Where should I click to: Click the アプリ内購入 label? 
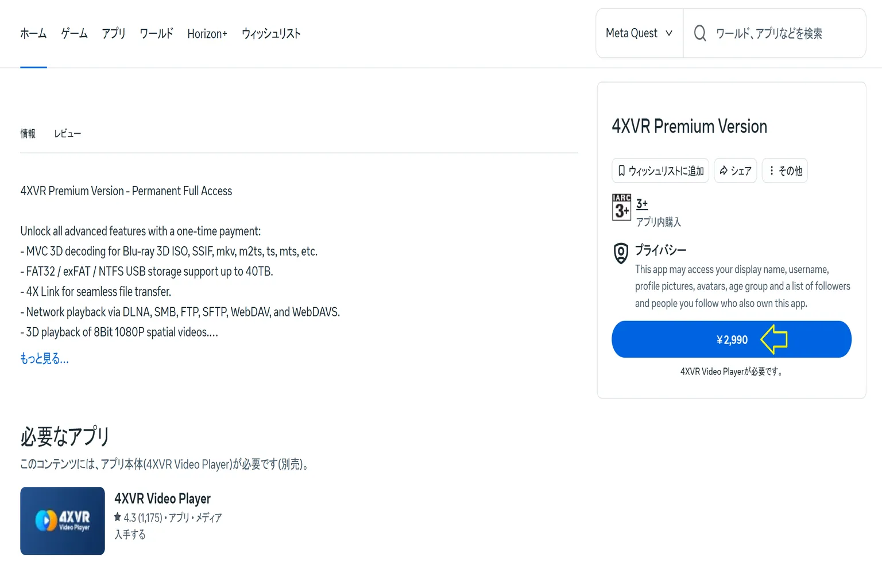(658, 222)
